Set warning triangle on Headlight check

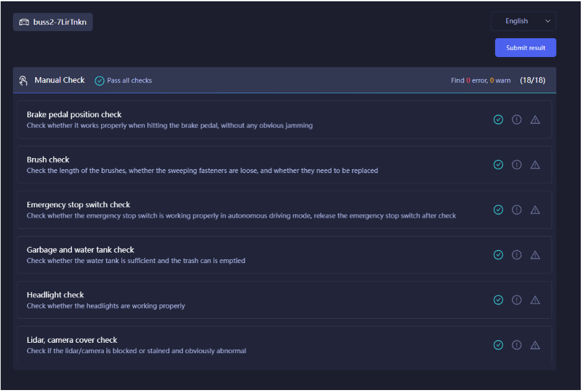(x=535, y=300)
